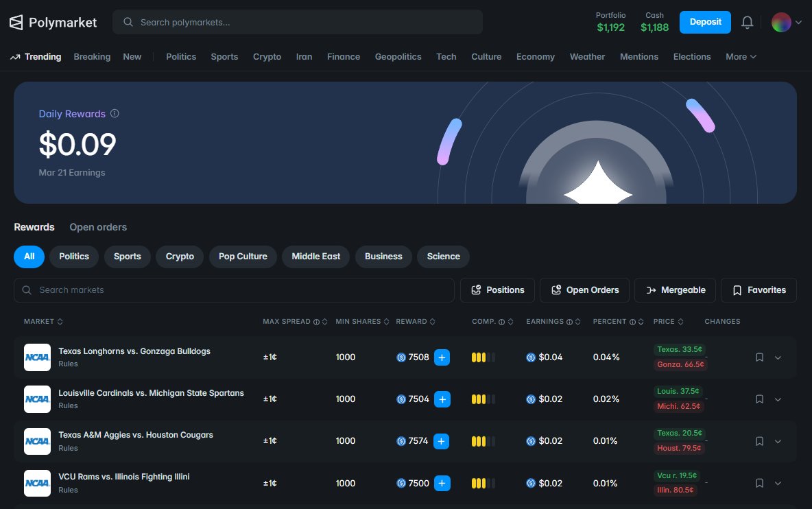Viewport: 812px width, 509px height.
Task: Open the Breaking tab
Action: (92, 56)
